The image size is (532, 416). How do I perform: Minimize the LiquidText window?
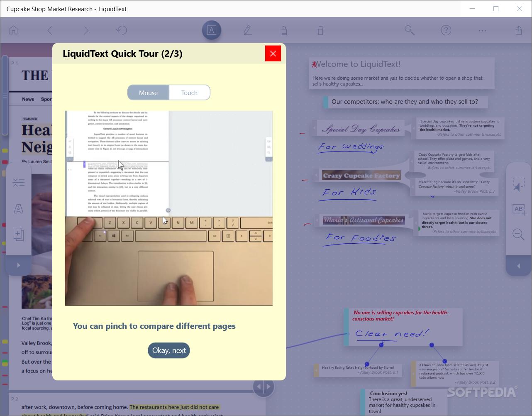point(472,9)
